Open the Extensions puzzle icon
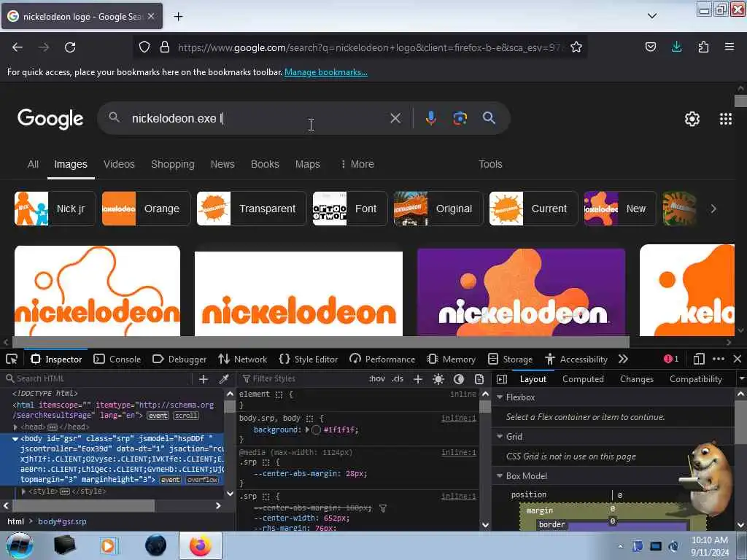747x560 pixels. pos(703,47)
